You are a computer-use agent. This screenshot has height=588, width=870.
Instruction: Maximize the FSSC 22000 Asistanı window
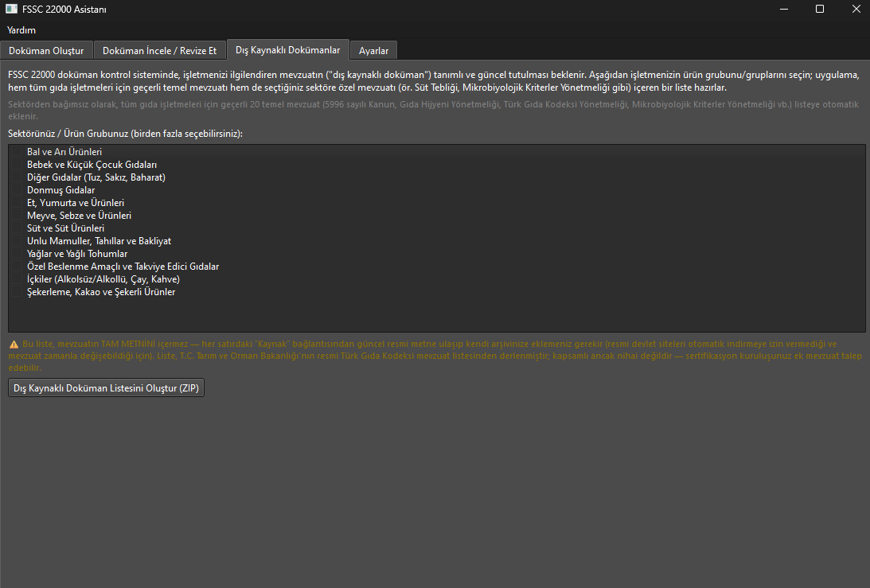[820, 9]
